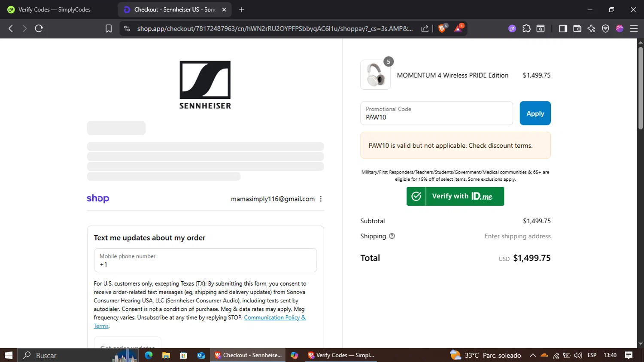Focus the Promotional Code field
644x362 pixels.
[x=437, y=113]
